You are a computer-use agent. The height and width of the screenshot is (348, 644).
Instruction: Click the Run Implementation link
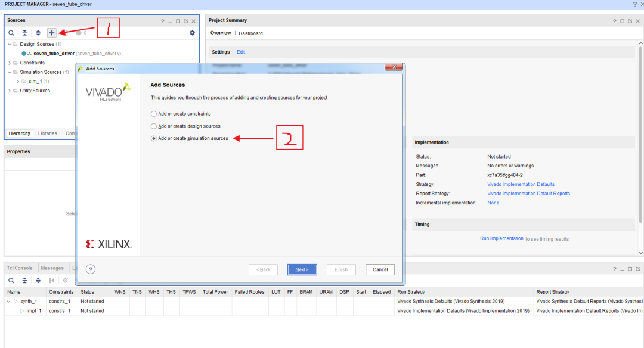click(501, 238)
